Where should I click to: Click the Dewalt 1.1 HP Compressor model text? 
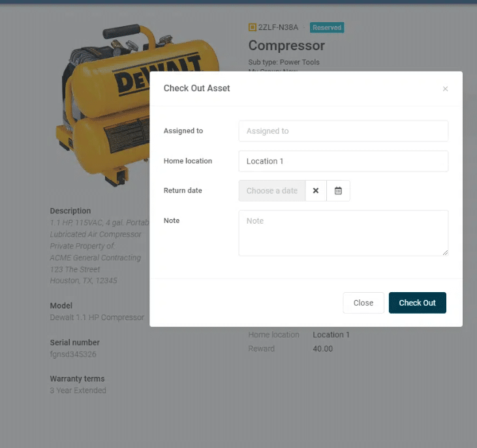click(x=97, y=318)
